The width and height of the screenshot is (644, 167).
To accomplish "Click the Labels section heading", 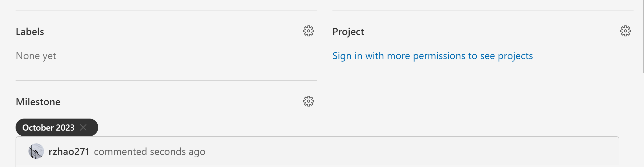I will pos(30,31).
